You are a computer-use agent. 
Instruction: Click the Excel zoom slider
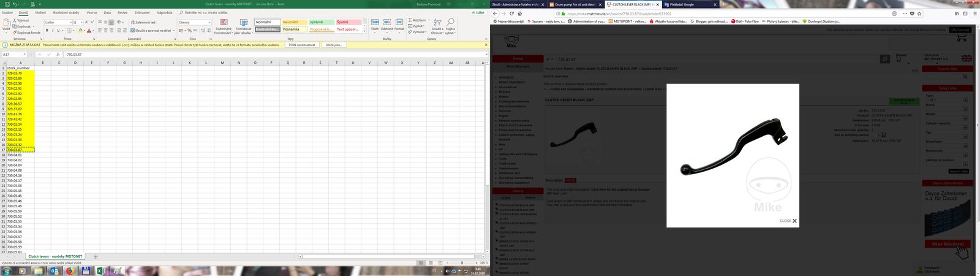(462, 263)
